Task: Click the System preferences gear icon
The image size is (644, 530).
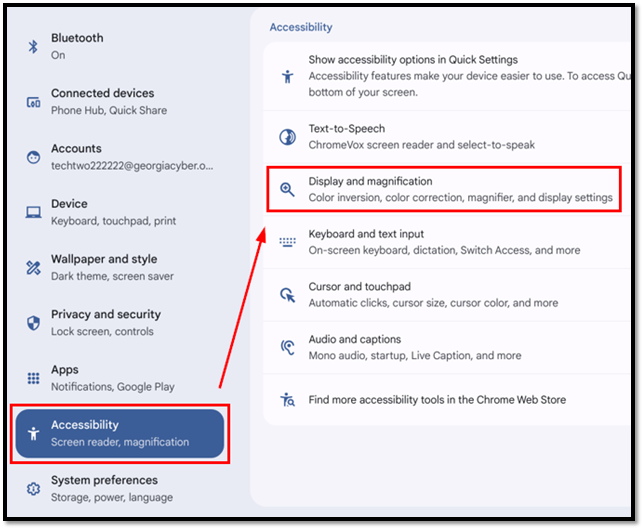Action: [x=33, y=489]
